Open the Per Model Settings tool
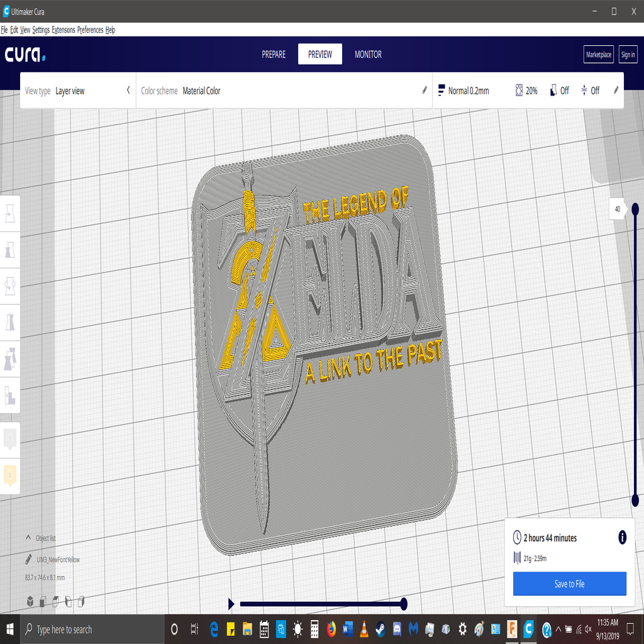The height and width of the screenshot is (644, 644). click(x=9, y=359)
